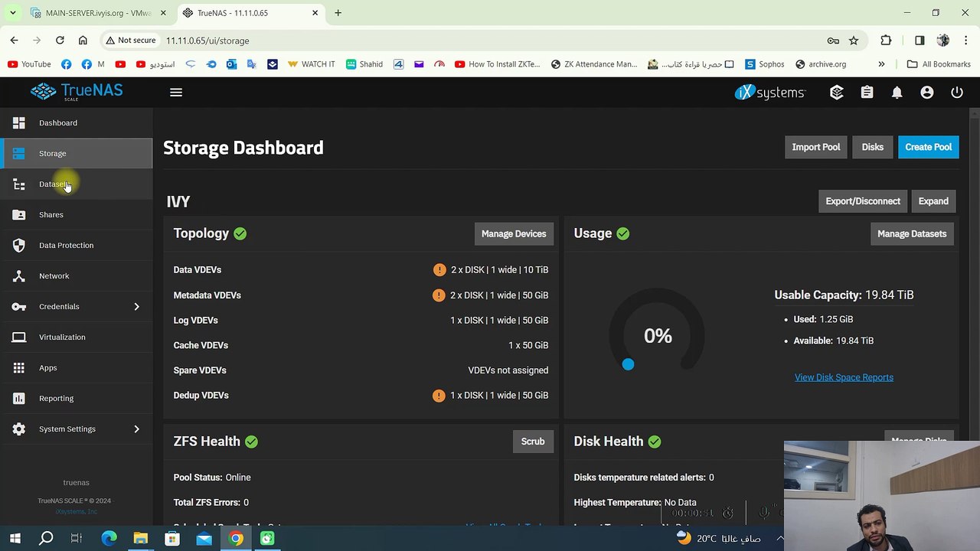Viewport: 980px width, 551px height.
Task: Open Reporting from the sidebar
Action: pyautogui.click(x=77, y=398)
